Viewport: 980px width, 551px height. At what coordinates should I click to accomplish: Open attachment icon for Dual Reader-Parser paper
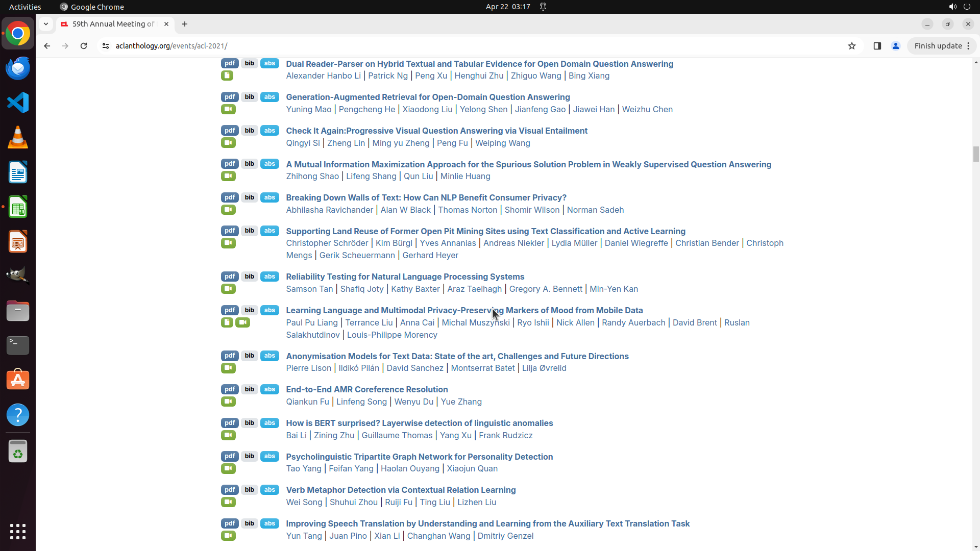pos(227,76)
